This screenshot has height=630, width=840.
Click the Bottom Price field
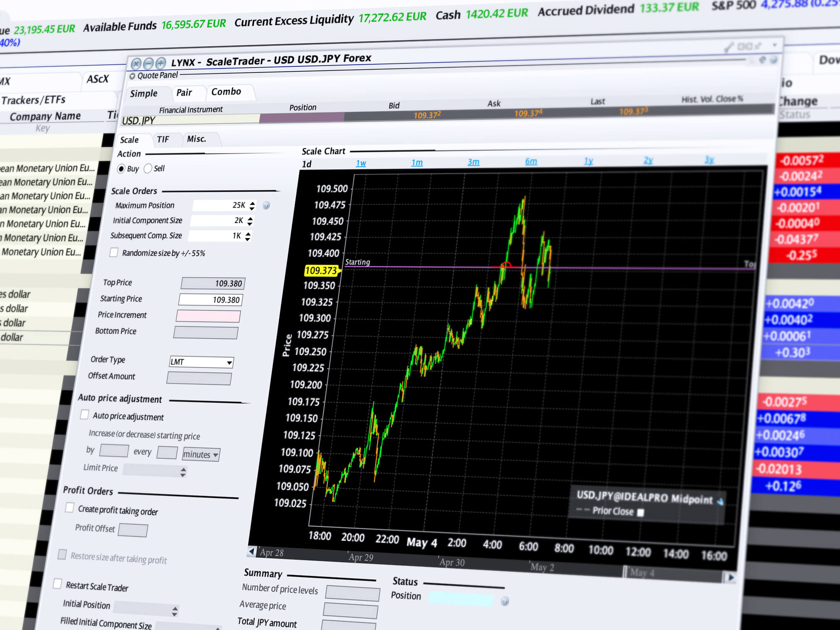click(x=206, y=333)
